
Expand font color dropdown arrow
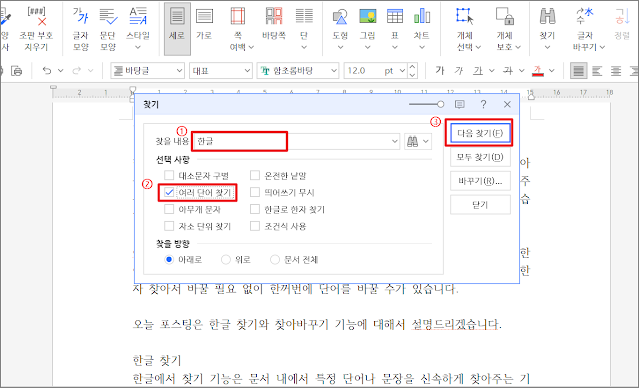(x=552, y=71)
